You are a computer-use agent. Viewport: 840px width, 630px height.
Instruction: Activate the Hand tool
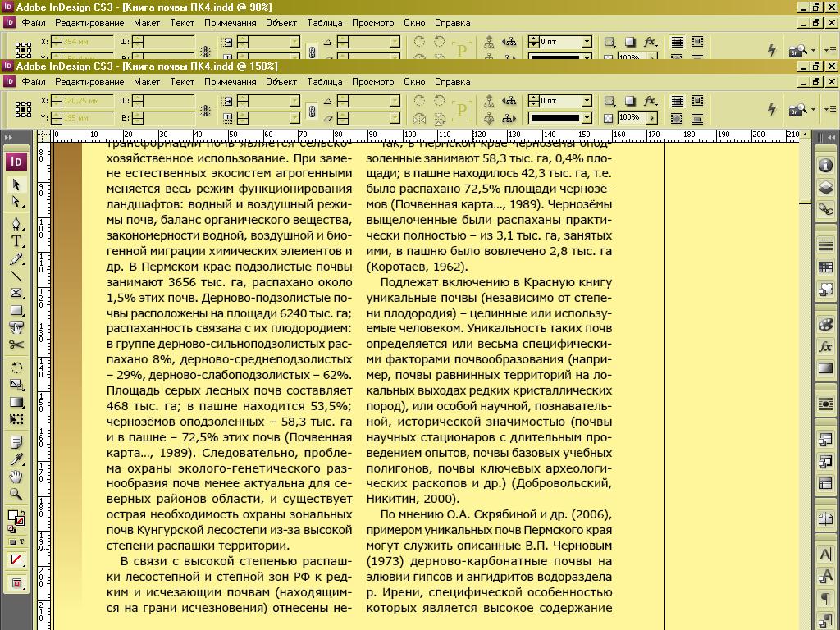[16, 477]
